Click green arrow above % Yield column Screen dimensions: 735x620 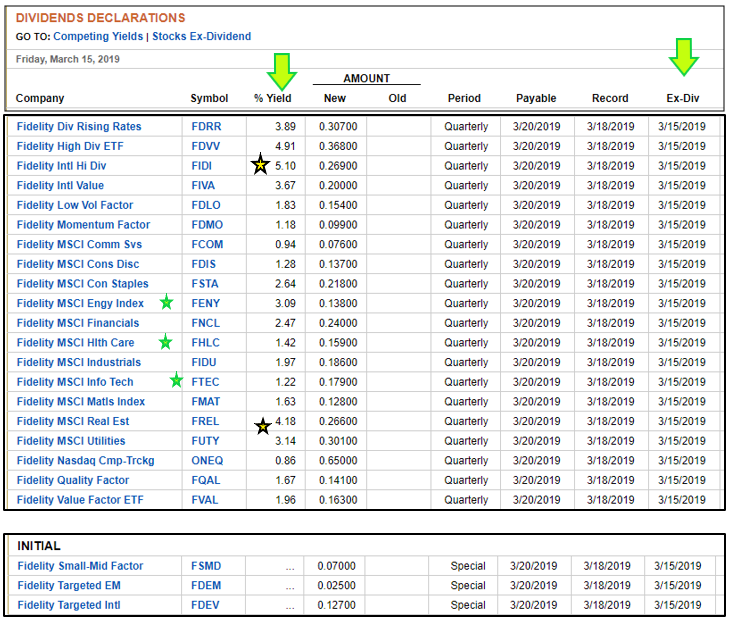click(x=281, y=71)
